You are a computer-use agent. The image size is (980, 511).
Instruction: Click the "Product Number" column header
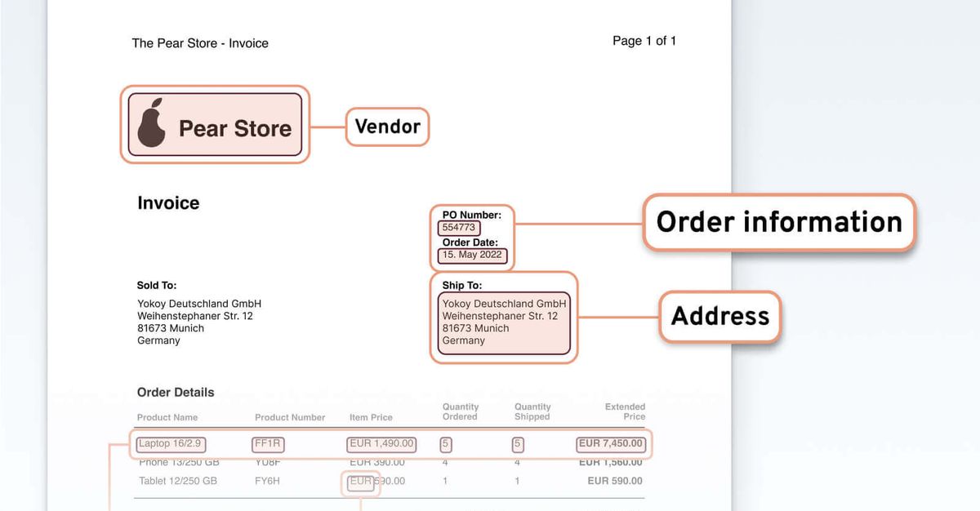290,417
